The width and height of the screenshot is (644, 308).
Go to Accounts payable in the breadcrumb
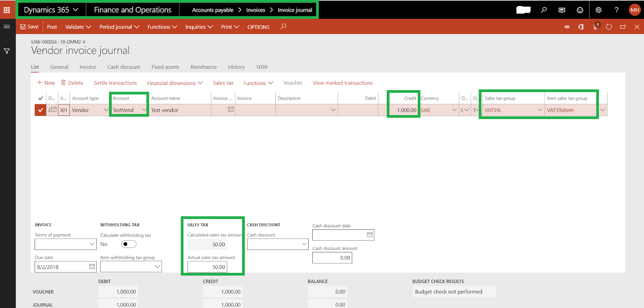pos(213,10)
